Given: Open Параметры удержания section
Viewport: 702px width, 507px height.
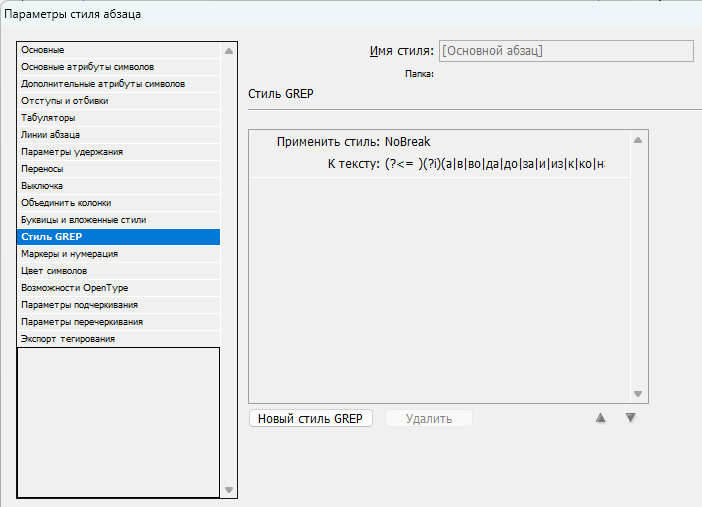Looking at the screenshot, I should point(72,152).
